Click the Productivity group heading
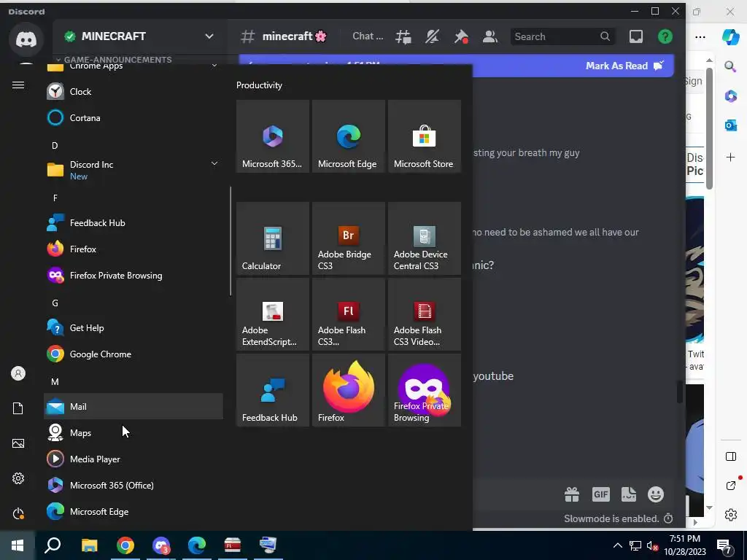The width and height of the screenshot is (747, 560). 259,85
